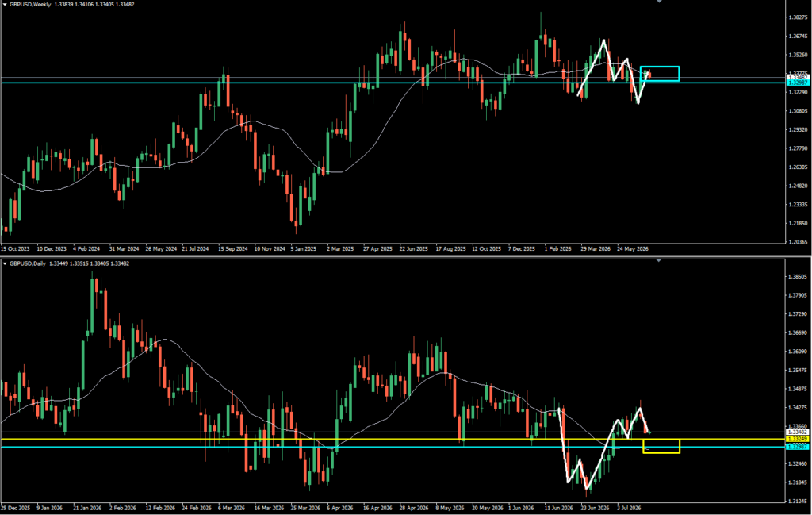Screen dimensions: 812x515
Task: Click the 24 Feb 2026 date on the Daily time axis
Action: click(x=197, y=508)
